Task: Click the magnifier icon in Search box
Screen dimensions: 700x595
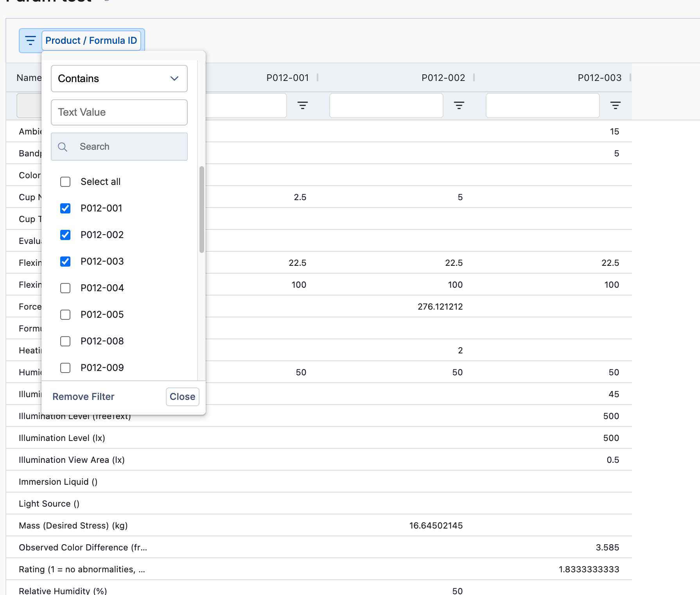Action: pos(63,147)
